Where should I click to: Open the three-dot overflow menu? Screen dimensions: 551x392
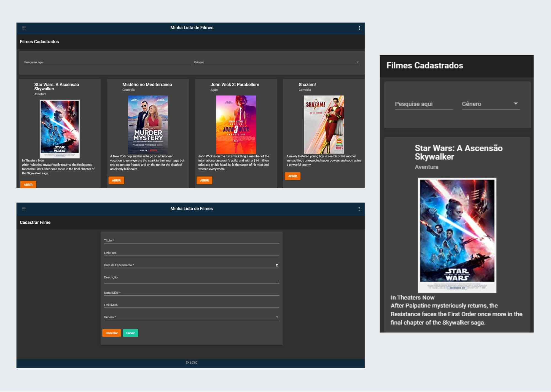click(359, 28)
